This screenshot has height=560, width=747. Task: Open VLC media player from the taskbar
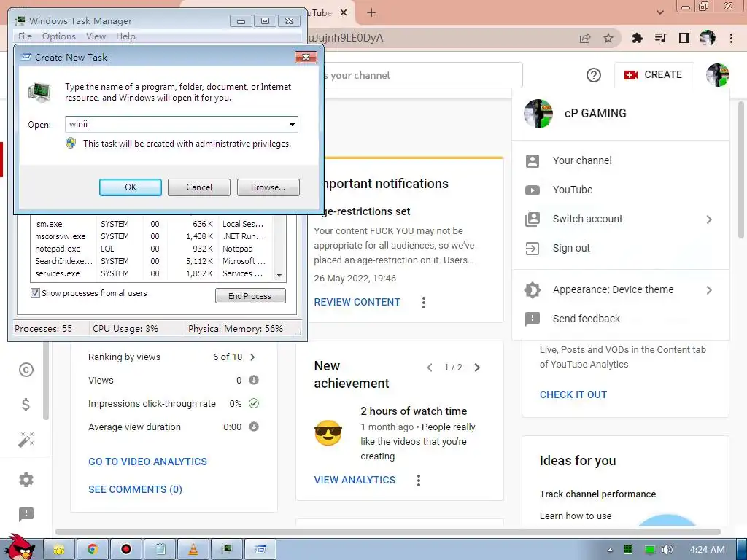click(x=193, y=550)
